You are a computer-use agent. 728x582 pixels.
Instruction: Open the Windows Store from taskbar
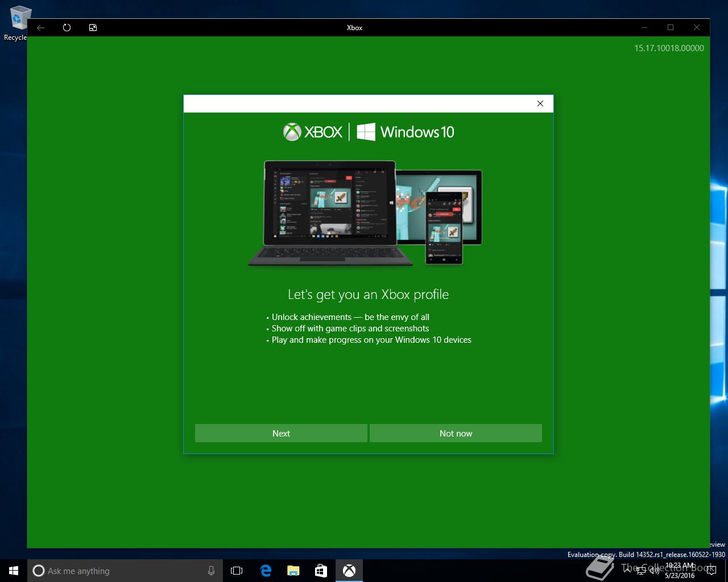321,571
